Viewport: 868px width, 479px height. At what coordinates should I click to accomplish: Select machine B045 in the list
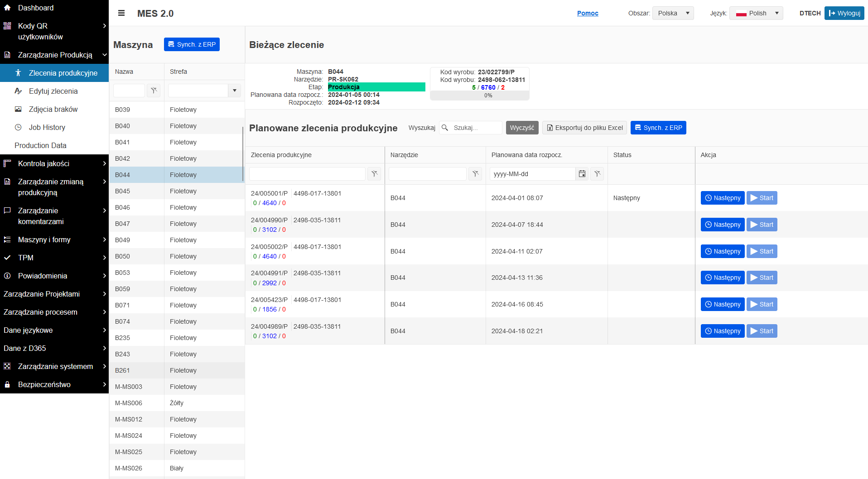177,191
